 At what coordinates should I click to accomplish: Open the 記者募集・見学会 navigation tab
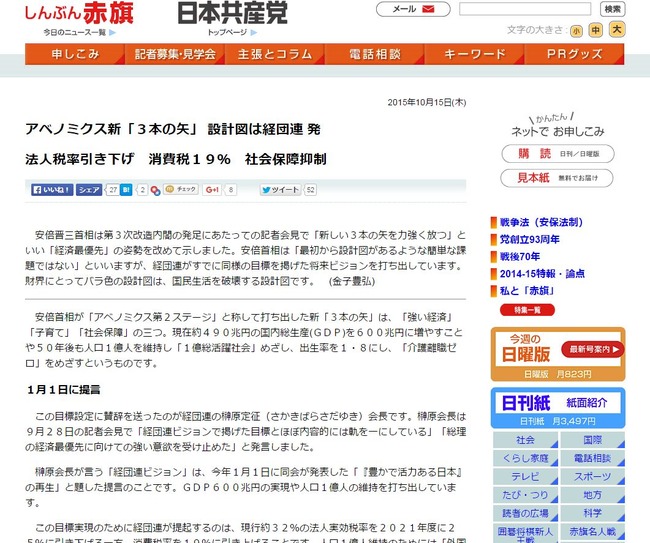click(x=175, y=54)
